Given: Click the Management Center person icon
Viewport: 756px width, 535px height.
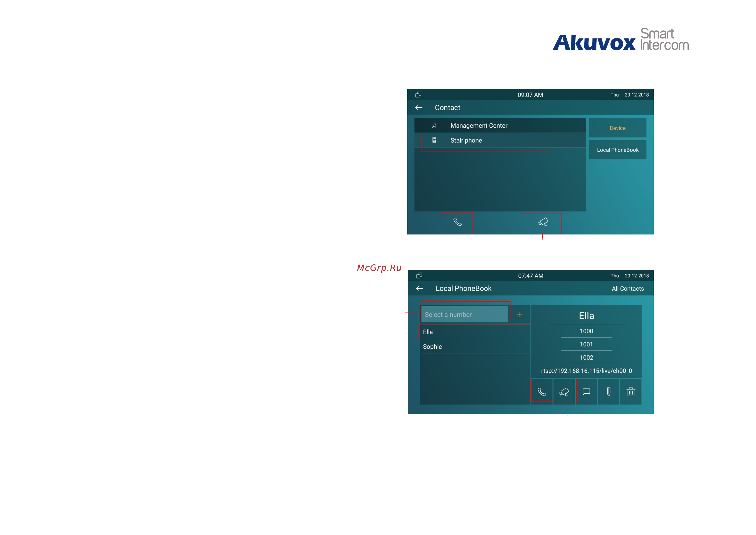Looking at the screenshot, I should (x=434, y=125).
